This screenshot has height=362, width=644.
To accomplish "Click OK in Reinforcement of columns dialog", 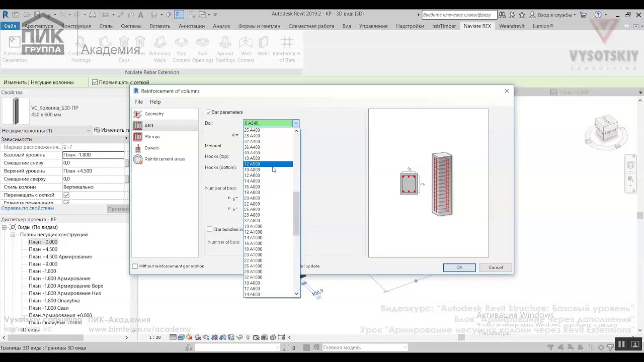I will pos(459,267).
